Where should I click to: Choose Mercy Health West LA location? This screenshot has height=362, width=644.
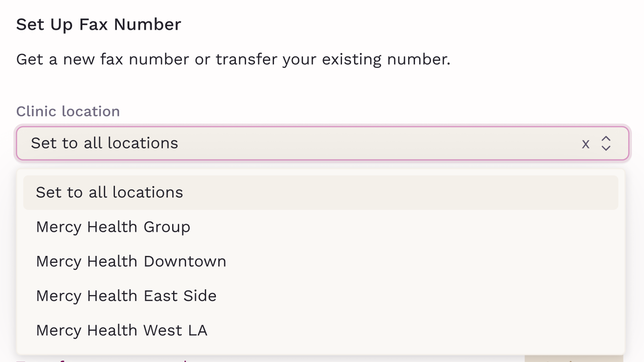121,330
